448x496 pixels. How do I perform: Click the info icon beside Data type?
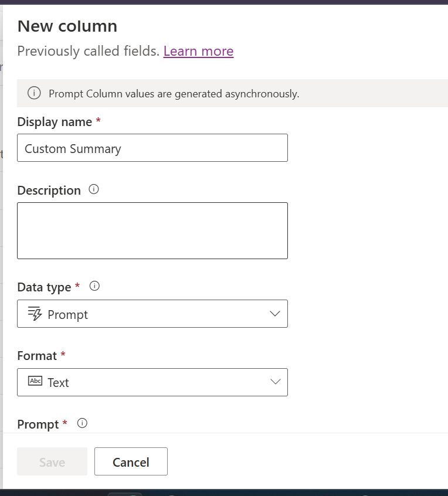click(x=94, y=286)
